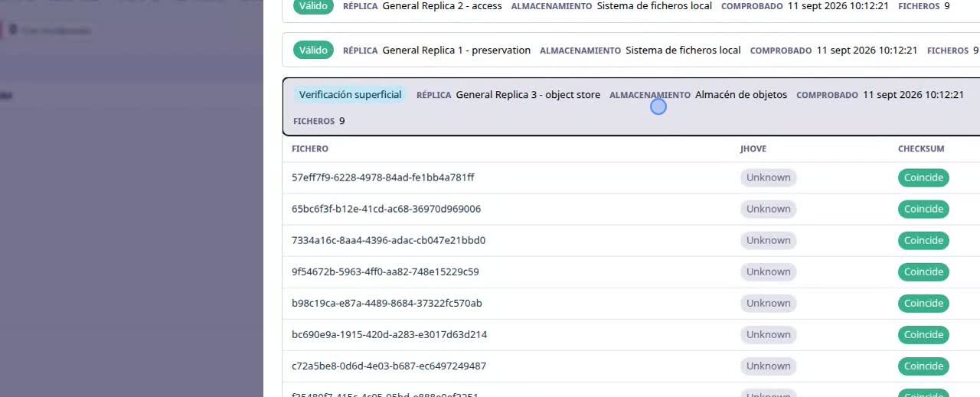980x397 pixels.
Task: Click the Coincide checksum badge for file 9f54672b
Action: click(x=923, y=272)
